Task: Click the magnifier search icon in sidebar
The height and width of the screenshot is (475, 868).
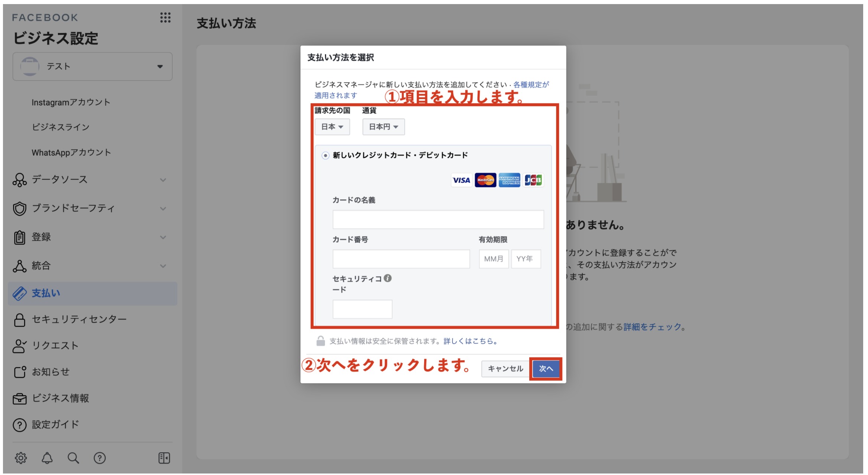Action: (73, 458)
